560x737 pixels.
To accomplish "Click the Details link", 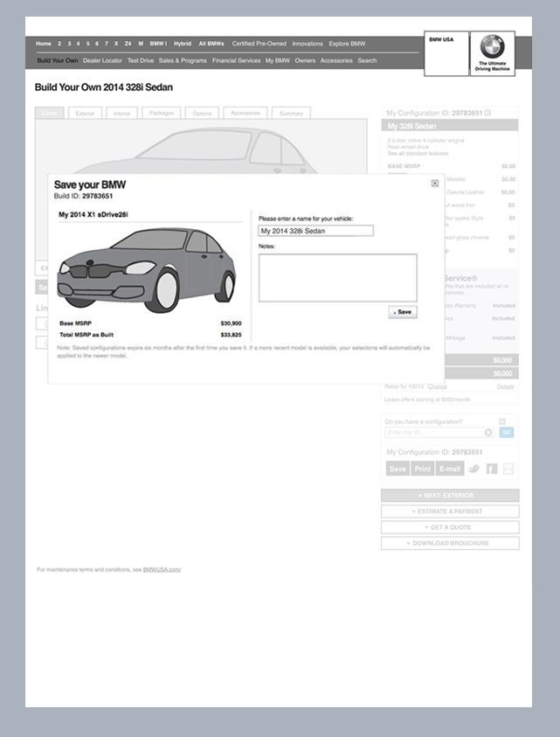I will coord(505,386).
